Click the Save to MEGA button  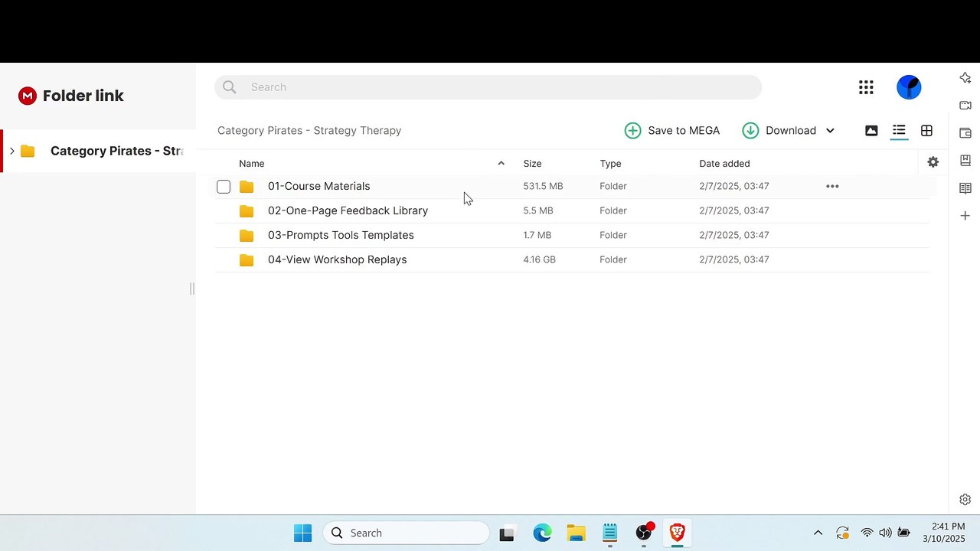[672, 131]
